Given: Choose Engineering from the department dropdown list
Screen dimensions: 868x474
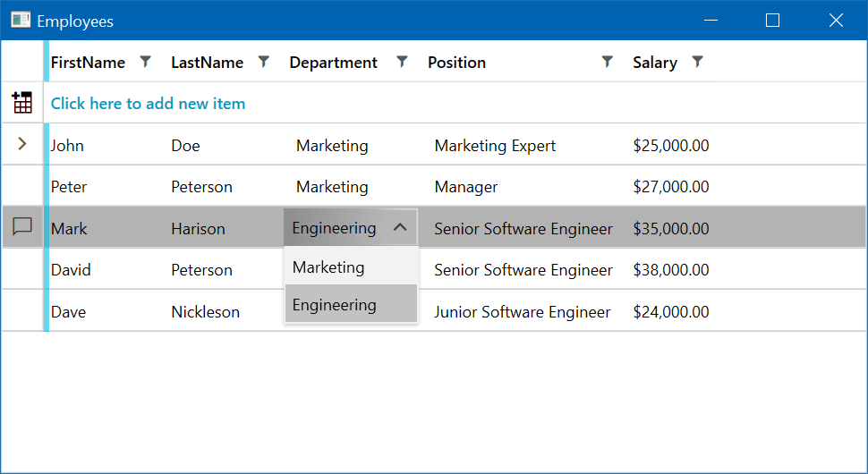Looking at the screenshot, I should 351,304.
